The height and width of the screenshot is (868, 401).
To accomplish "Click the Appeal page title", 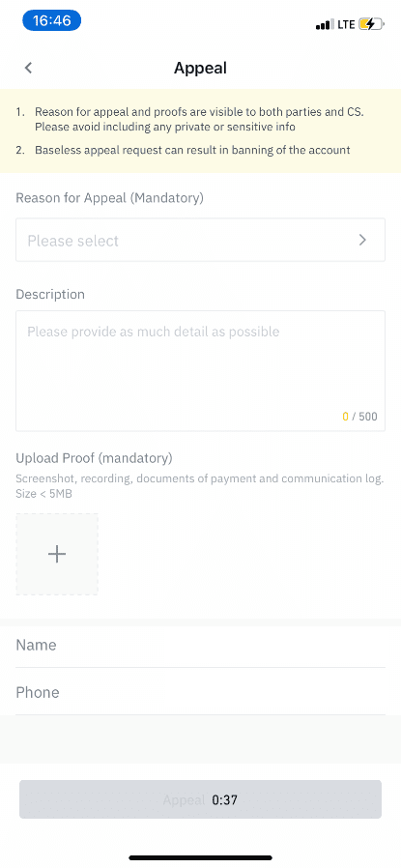I will point(200,68).
